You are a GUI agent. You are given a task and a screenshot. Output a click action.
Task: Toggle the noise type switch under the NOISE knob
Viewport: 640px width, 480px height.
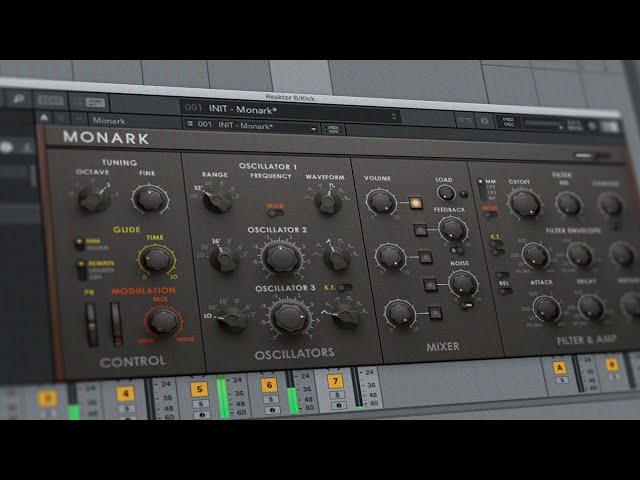467,304
